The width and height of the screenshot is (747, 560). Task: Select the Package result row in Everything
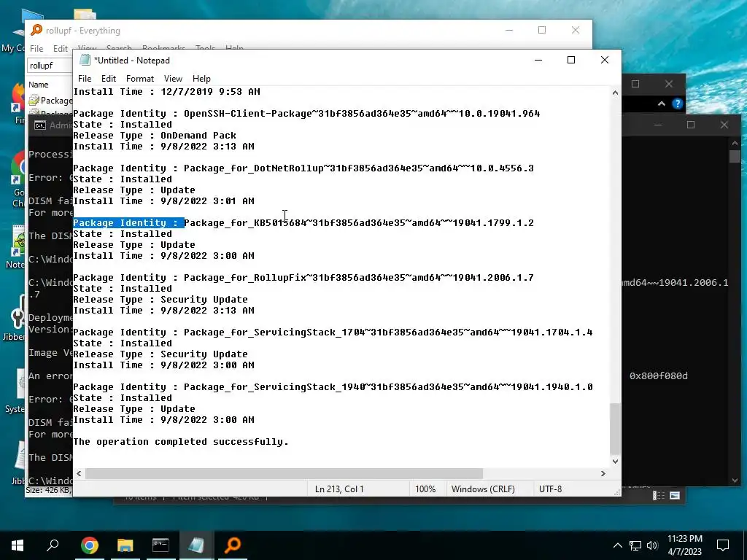50,100
